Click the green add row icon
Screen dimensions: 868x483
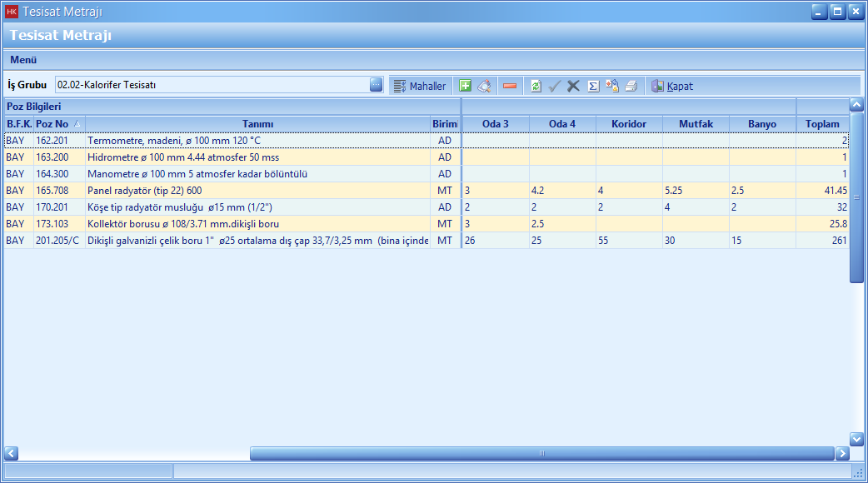click(x=466, y=86)
